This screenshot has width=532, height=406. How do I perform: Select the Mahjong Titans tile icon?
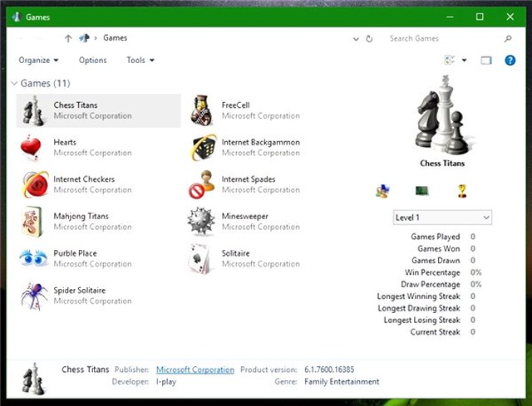[x=32, y=222]
